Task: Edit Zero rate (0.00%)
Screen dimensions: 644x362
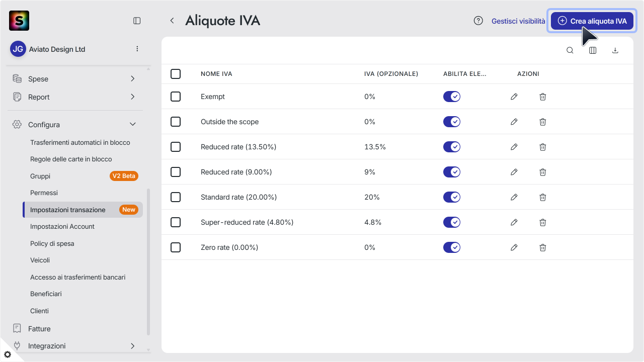Action: tap(514, 247)
